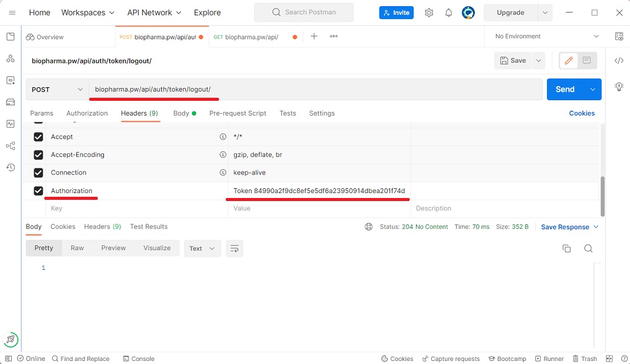This screenshot has width=630, height=364.
Task: Open the Tests tab
Action: [x=288, y=113]
